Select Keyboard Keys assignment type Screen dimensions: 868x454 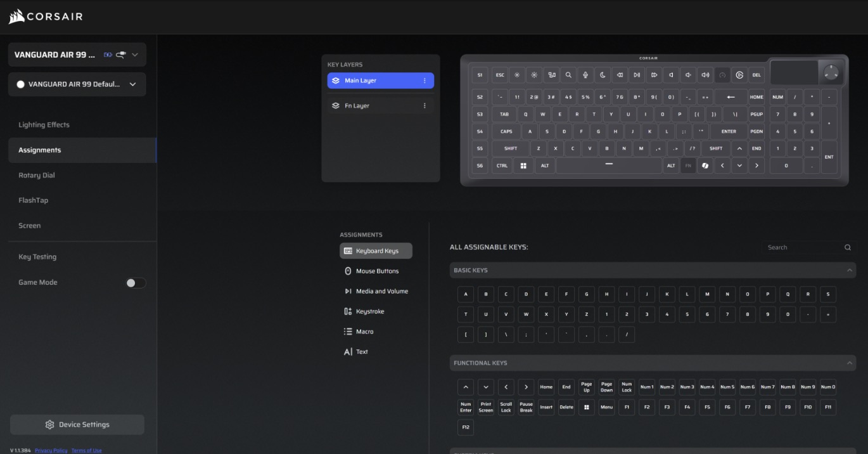(376, 251)
